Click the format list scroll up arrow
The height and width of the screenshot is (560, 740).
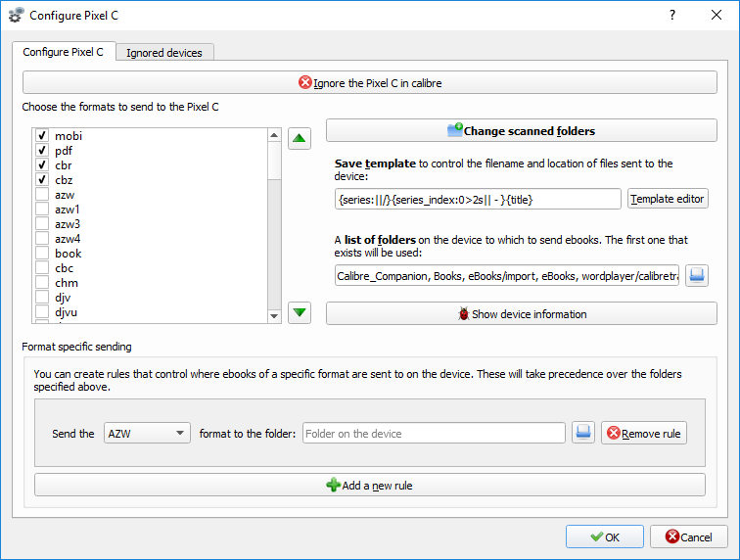pos(274,135)
